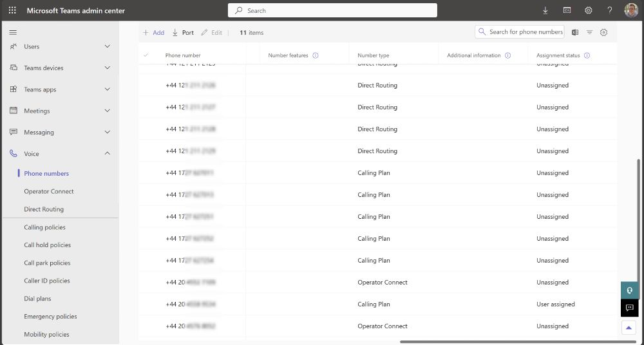Click the scroll-to-top arrow button
644x345 pixels.
(629, 328)
